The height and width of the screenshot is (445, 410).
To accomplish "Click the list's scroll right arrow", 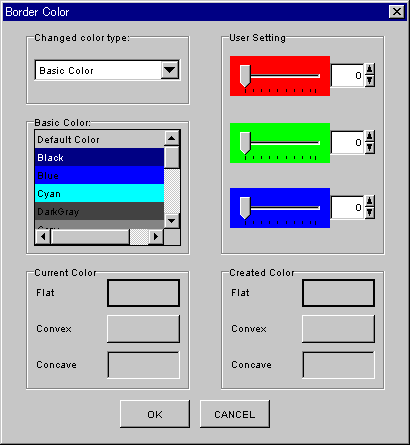I will tap(156, 237).
